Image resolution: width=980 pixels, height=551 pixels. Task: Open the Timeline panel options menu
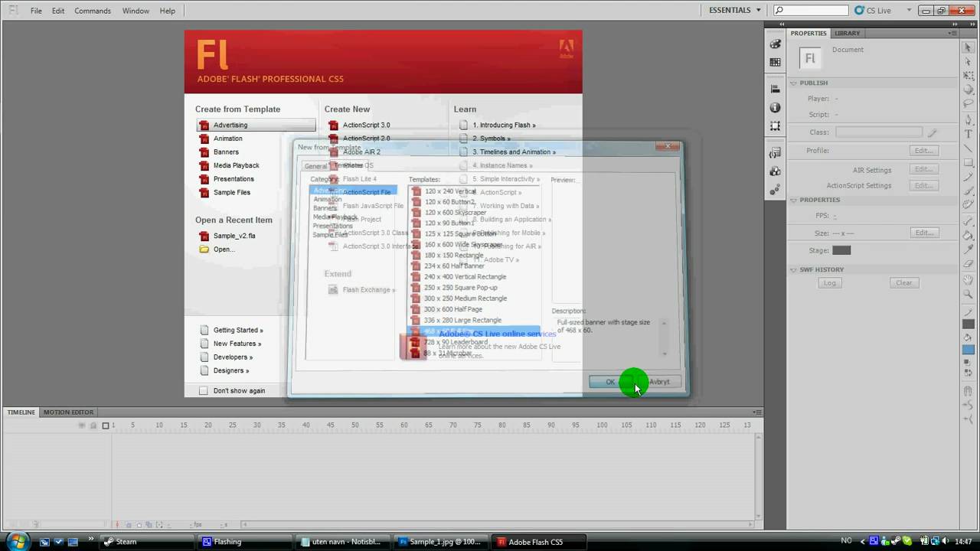pos(757,412)
